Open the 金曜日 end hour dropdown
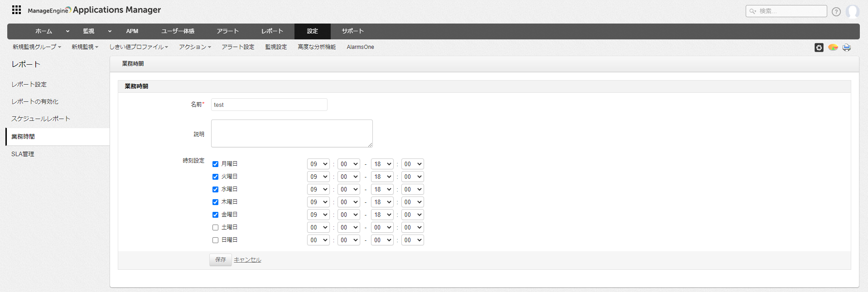 click(382, 215)
